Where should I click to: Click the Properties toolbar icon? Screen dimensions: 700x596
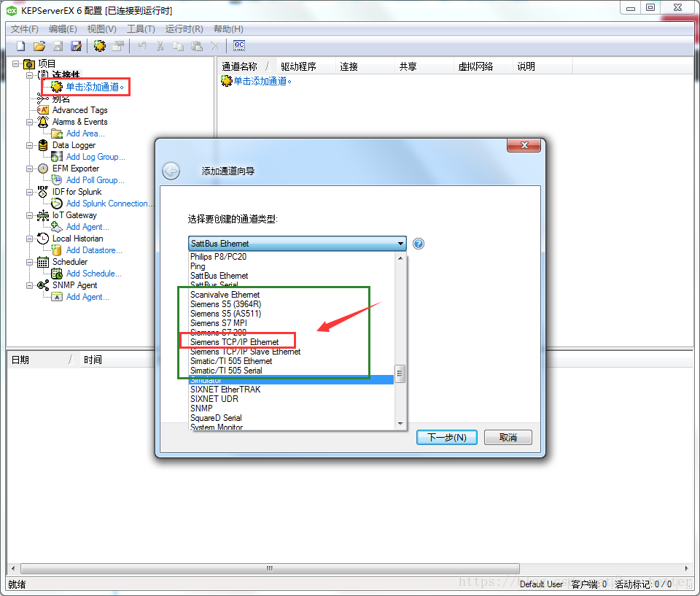[118, 46]
